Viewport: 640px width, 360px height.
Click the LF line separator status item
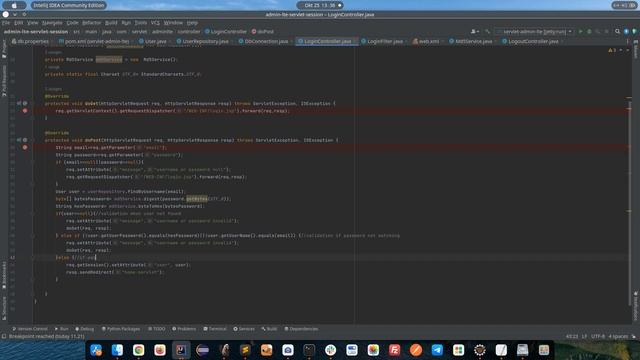tap(584, 336)
